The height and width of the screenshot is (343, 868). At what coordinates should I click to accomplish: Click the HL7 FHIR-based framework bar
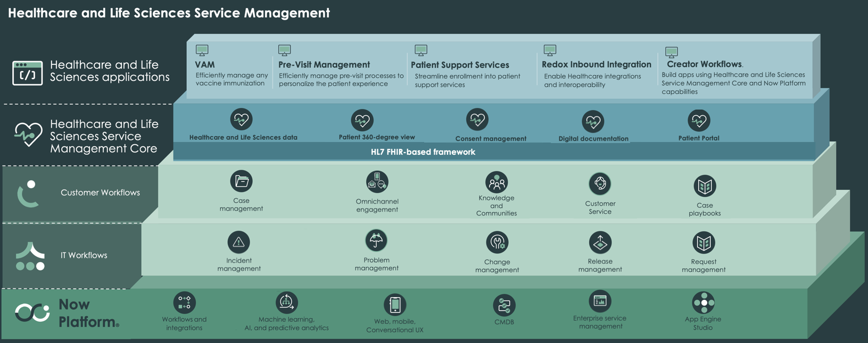click(494, 152)
